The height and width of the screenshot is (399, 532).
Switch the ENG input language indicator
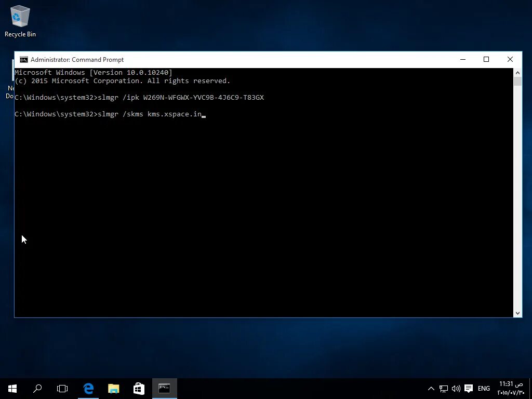click(x=484, y=389)
